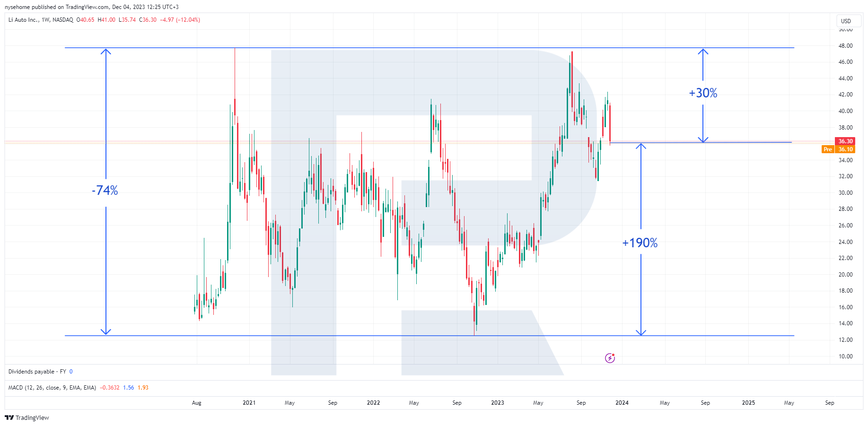This screenshot has height=426, width=868.
Task: Click the MACD value −0.3632
Action: coord(110,387)
